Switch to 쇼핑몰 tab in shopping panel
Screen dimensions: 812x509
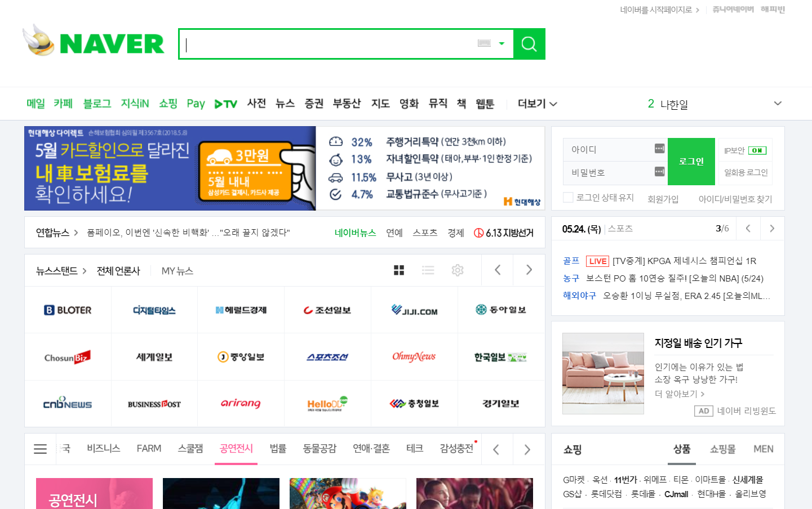(x=722, y=449)
